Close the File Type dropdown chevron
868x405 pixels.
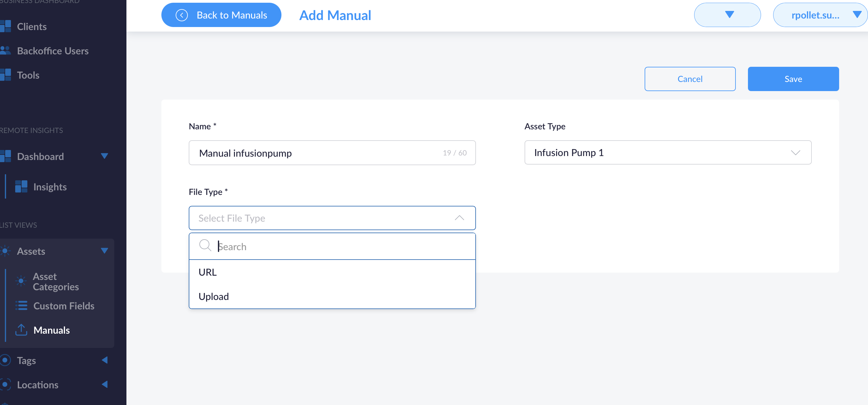[x=459, y=218]
